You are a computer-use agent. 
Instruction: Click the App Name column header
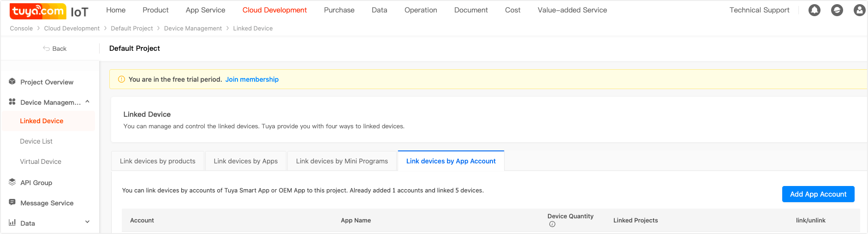(x=356, y=221)
